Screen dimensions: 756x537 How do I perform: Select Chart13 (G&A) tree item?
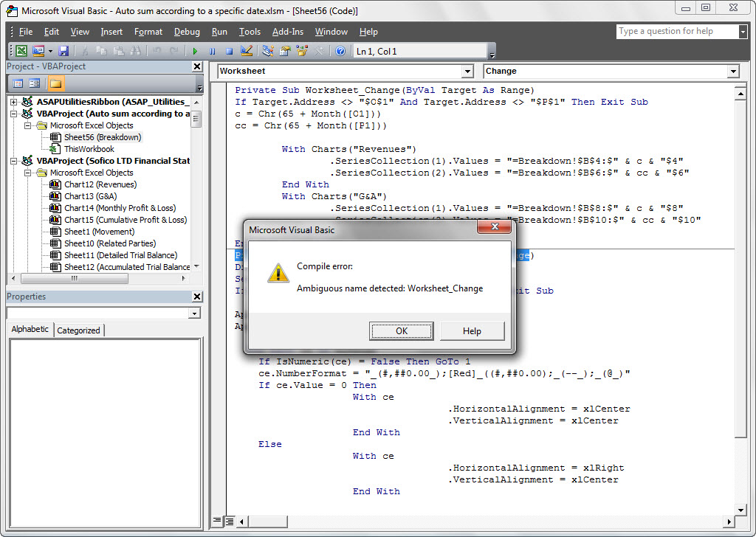[91, 196]
